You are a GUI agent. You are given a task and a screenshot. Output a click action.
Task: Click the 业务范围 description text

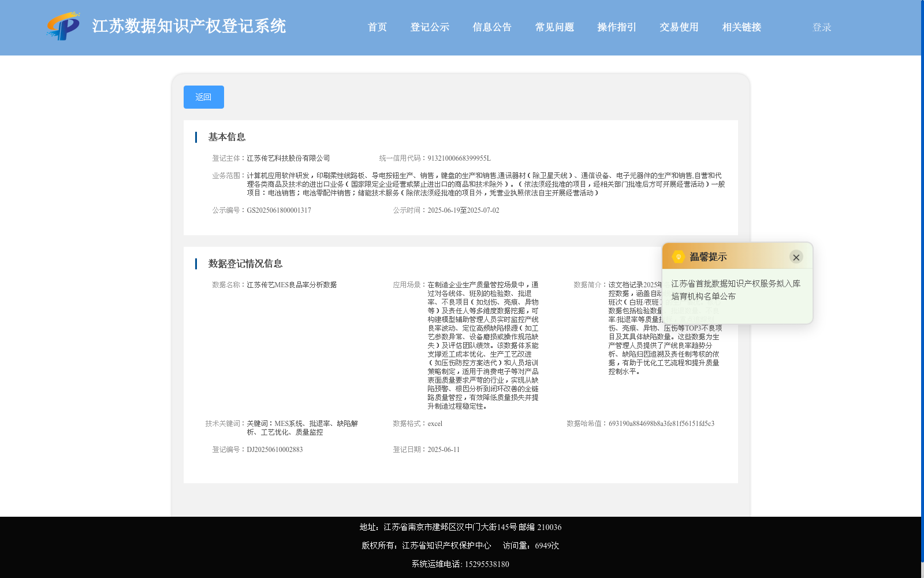(x=486, y=184)
